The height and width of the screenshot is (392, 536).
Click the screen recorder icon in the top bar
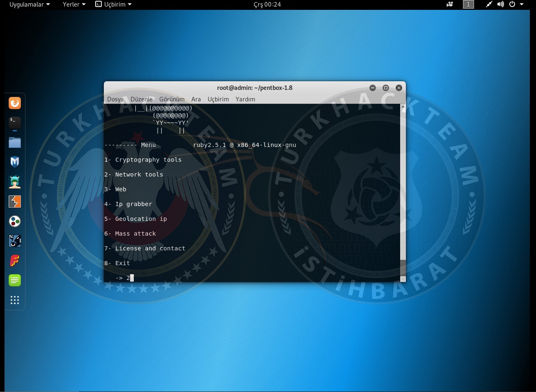[x=450, y=5]
